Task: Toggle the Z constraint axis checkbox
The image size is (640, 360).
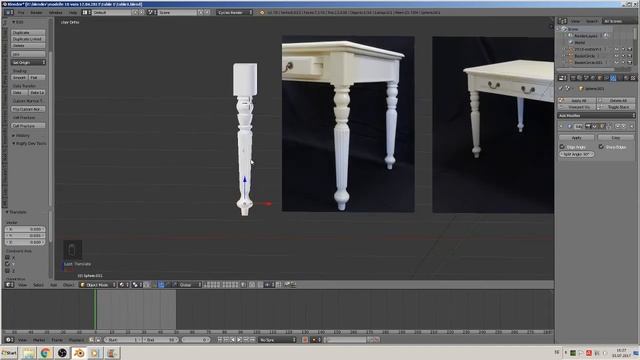Action: tap(7, 271)
